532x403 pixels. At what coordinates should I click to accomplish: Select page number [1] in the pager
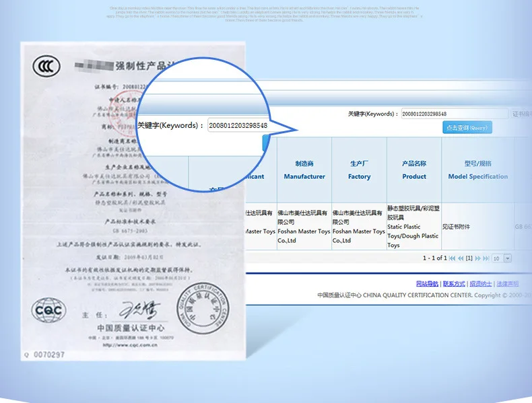pyautogui.click(x=469, y=258)
